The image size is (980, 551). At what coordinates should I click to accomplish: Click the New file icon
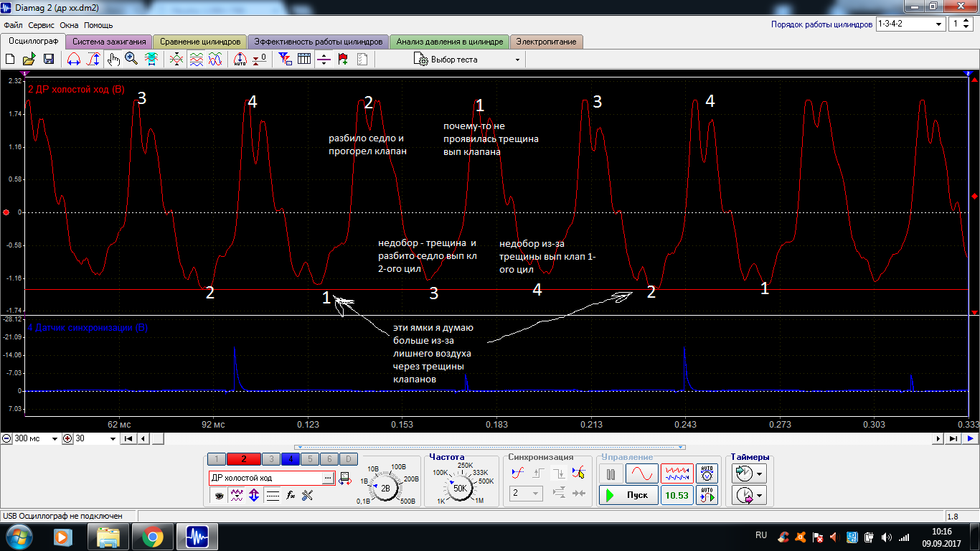(11, 60)
